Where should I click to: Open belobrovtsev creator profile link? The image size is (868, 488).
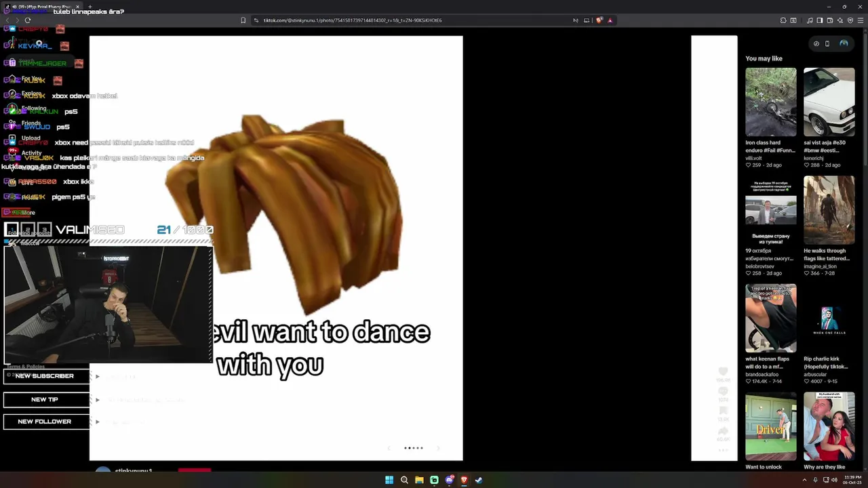tap(759, 266)
